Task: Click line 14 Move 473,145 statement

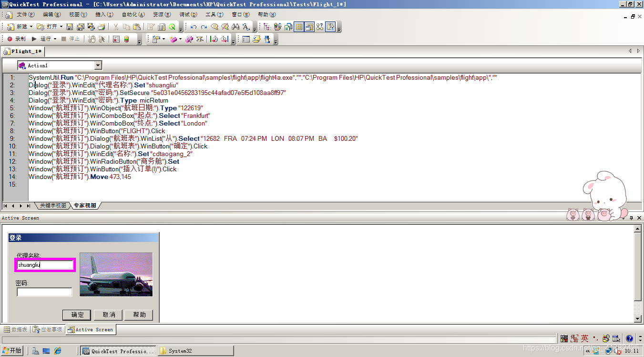Action: (x=80, y=177)
